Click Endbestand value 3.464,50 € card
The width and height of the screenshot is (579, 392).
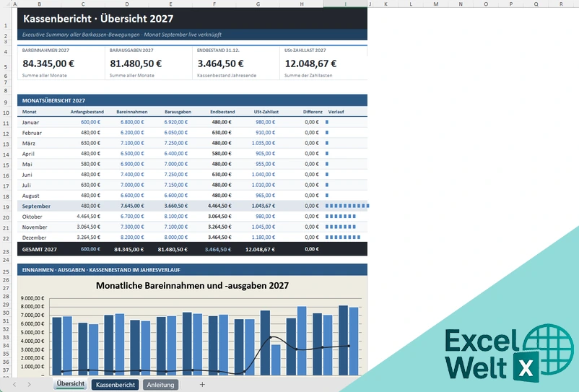[x=220, y=64]
